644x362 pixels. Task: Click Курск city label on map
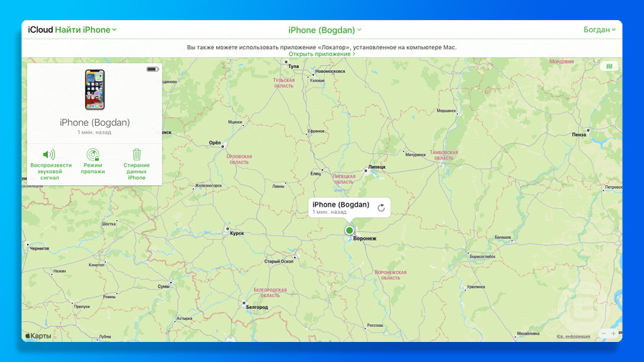click(237, 233)
